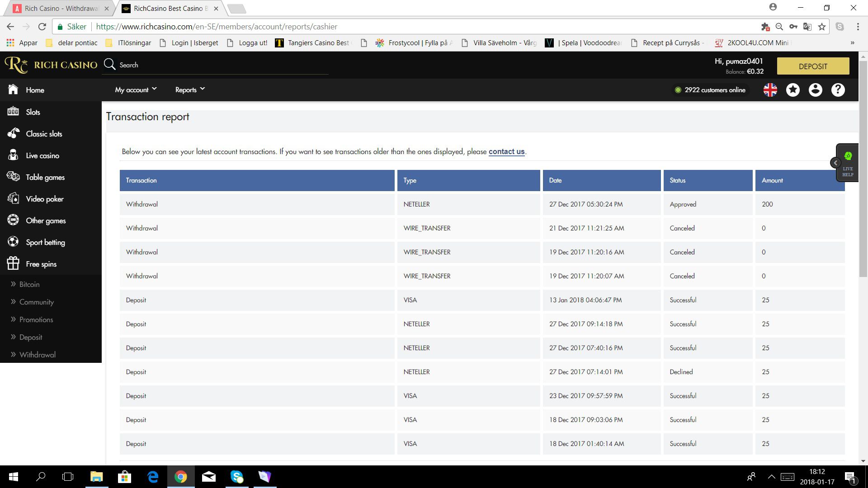
Task: Open the Chrome profile account icon
Action: [773, 7]
